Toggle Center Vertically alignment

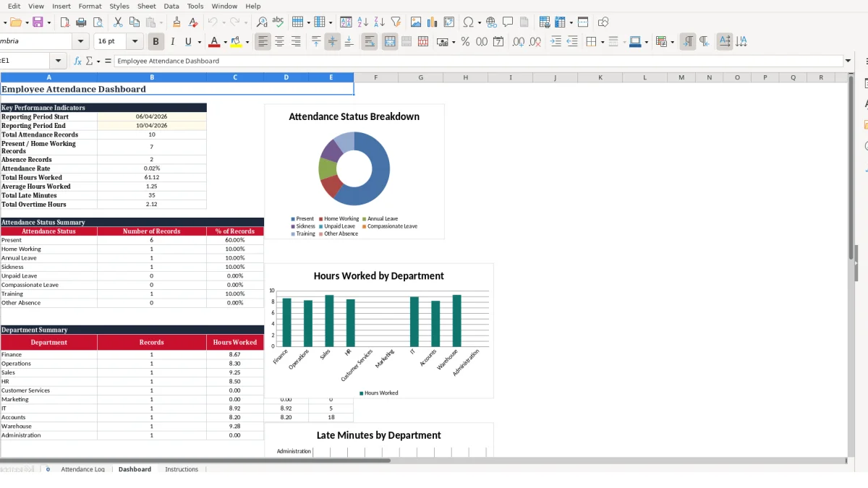(333, 42)
